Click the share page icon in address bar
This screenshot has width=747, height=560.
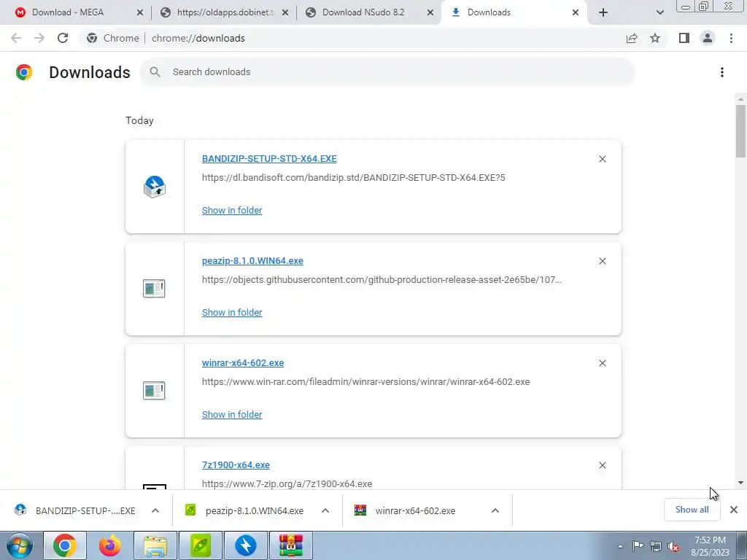coord(632,38)
